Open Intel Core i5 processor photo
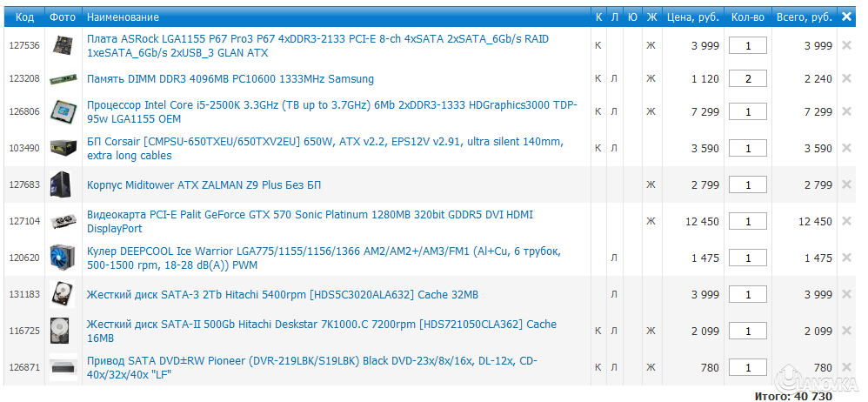 [63, 111]
